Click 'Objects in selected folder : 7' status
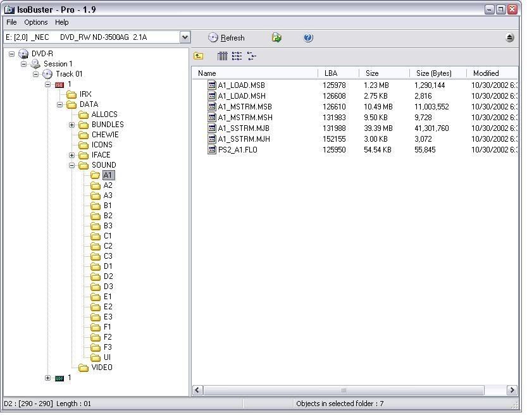Image resolution: width=527 pixels, height=420 pixels. (x=340, y=404)
